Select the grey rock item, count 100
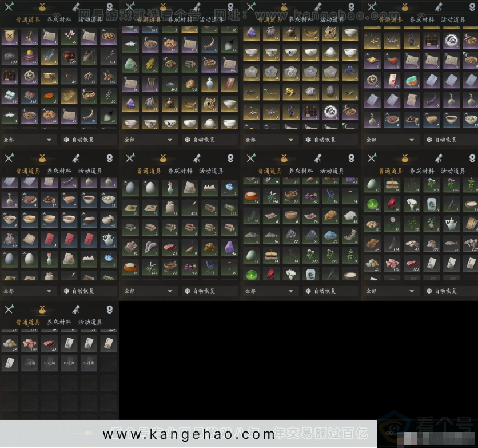The image size is (478, 448). click(10, 57)
